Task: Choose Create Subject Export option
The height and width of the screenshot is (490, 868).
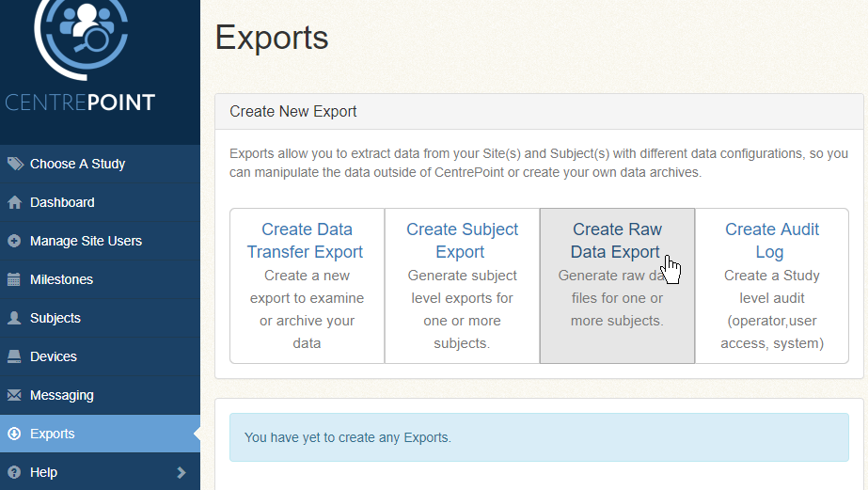Action: 462,241
